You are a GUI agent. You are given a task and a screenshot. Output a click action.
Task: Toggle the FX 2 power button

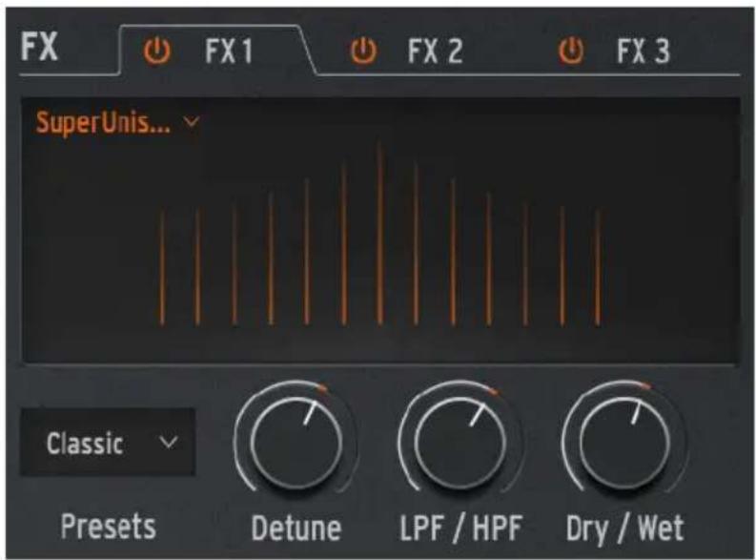[363, 51]
